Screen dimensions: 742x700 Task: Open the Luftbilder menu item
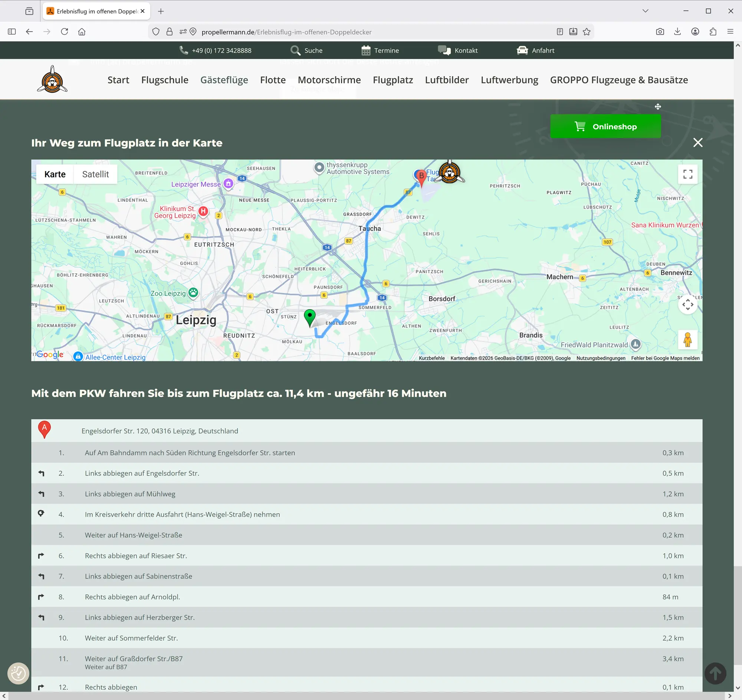pyautogui.click(x=446, y=80)
